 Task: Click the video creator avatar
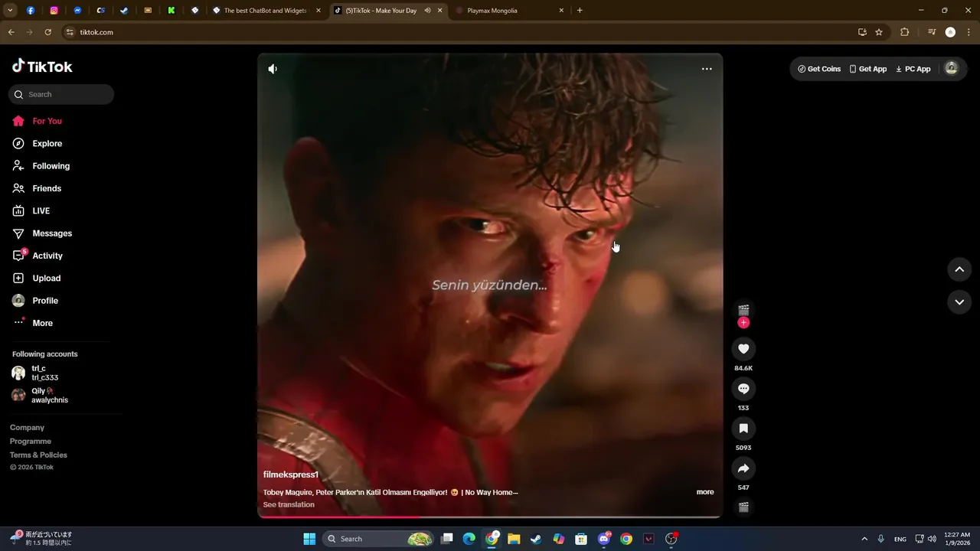(x=743, y=310)
